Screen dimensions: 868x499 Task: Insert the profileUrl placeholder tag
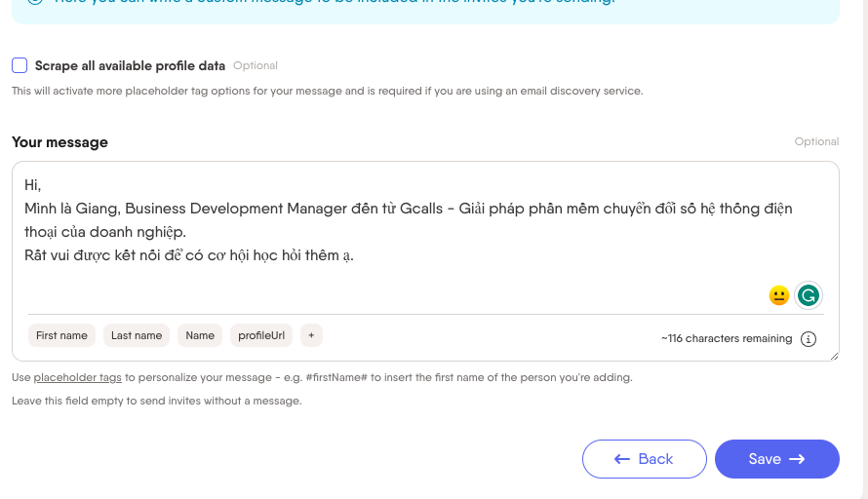[x=261, y=335]
